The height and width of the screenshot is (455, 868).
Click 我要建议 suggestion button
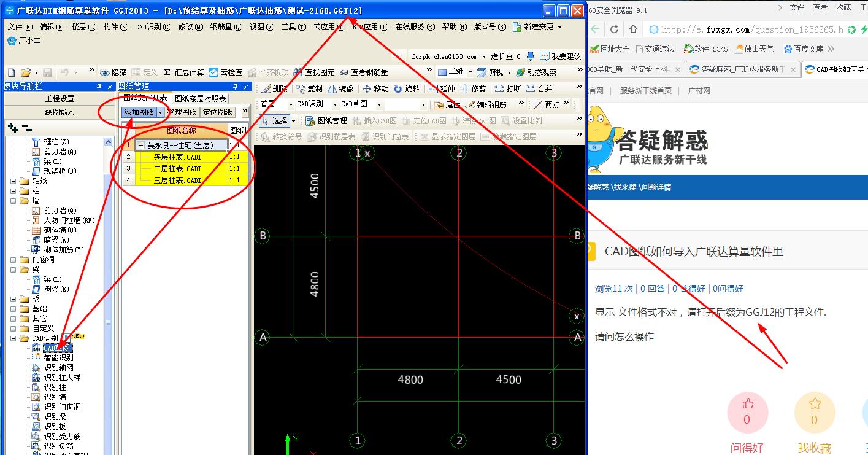tap(561, 56)
